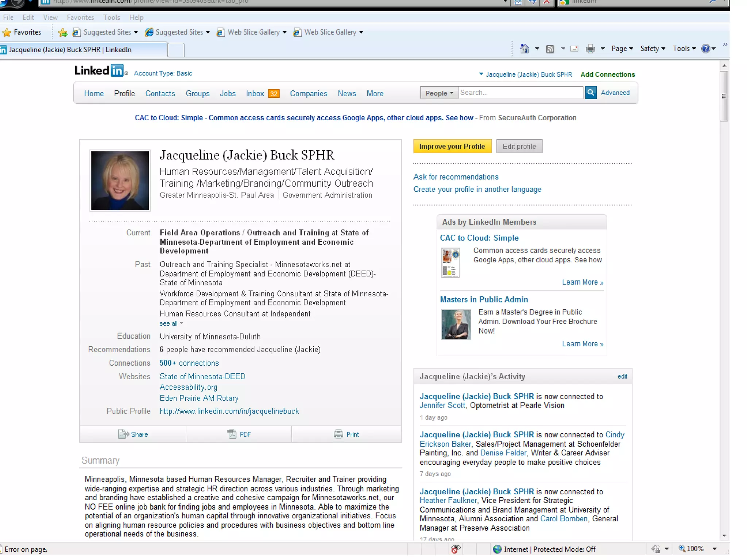Open 500+ connections link

click(x=189, y=363)
